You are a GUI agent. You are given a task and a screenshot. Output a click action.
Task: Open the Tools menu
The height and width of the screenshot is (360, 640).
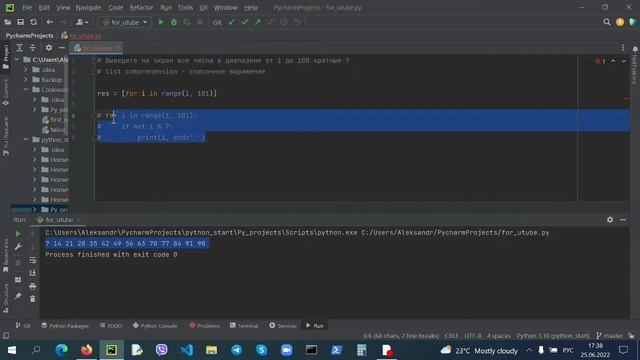tap(185, 7)
